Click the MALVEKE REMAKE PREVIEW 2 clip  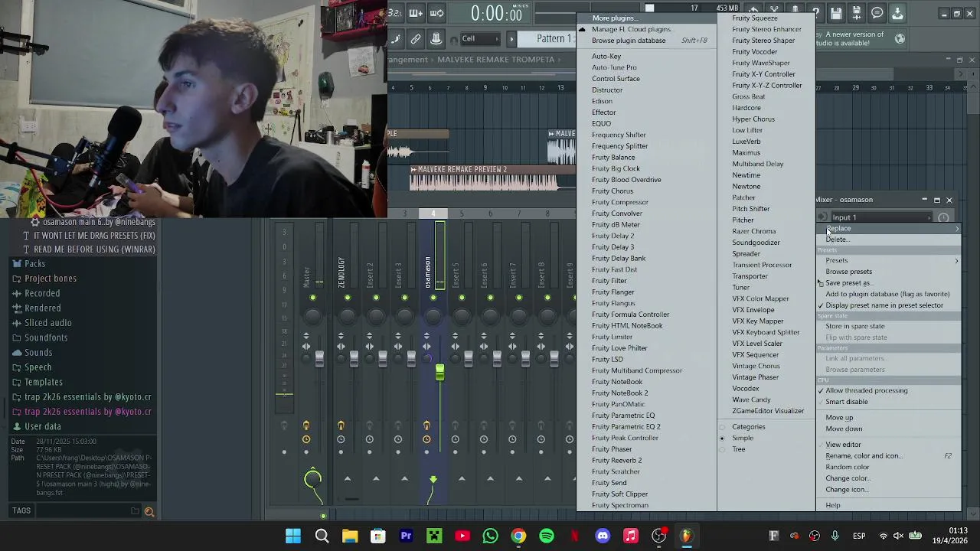tap(492, 178)
